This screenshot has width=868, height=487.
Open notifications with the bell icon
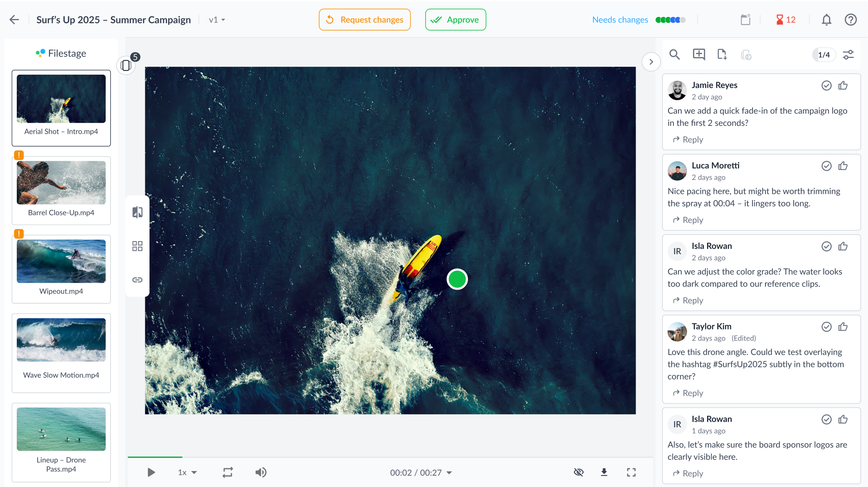[x=826, y=19]
